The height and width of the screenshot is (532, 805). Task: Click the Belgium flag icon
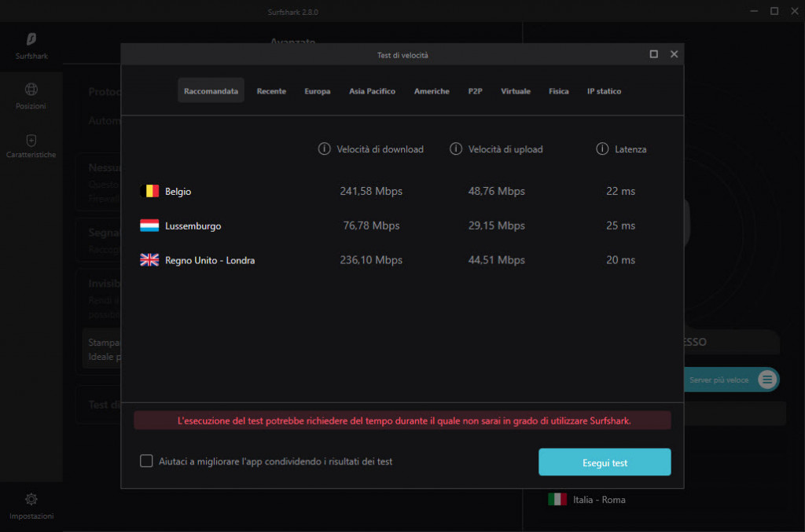point(149,192)
